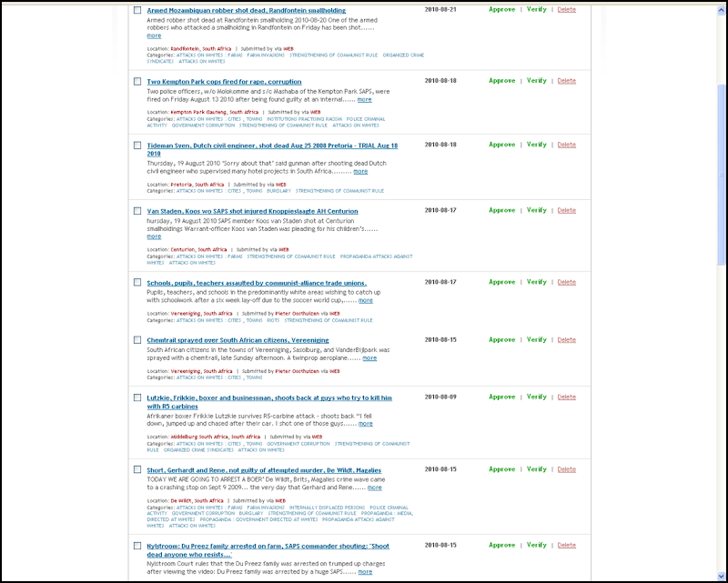Click location 'Randfontein, South Africa'
Image resolution: width=728 pixels, height=583 pixels.
coord(200,49)
